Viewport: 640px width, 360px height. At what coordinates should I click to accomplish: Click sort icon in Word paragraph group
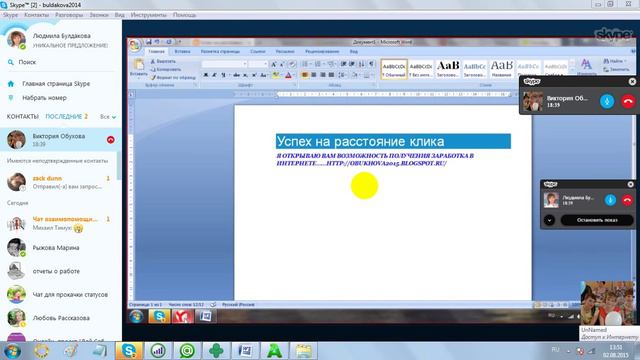coord(361,64)
